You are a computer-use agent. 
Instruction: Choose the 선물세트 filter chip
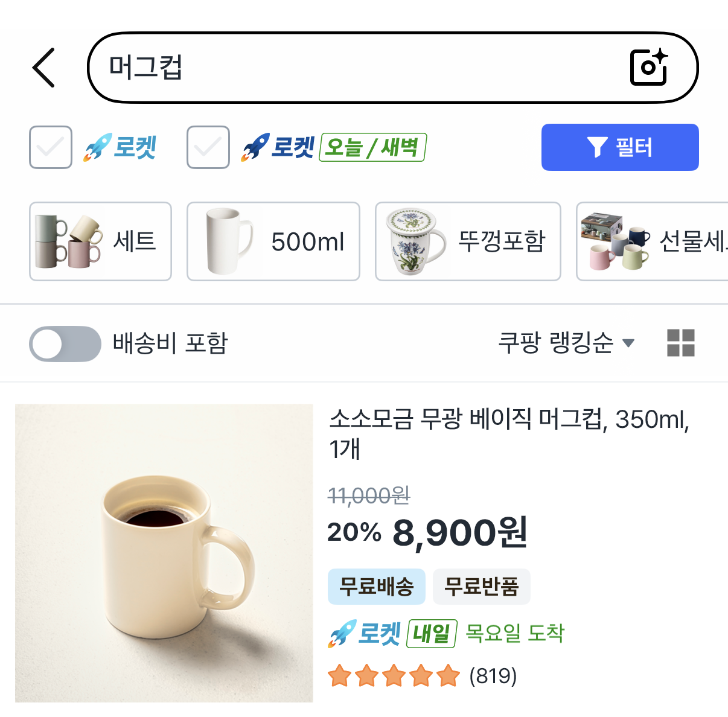653,241
